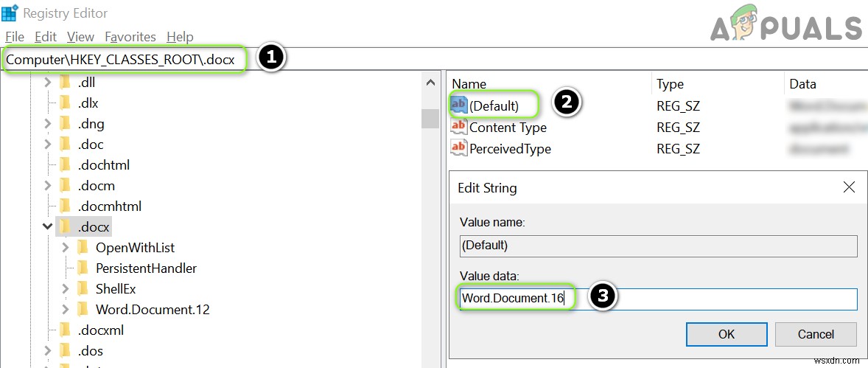Click the PerceivedType string value icon

click(x=459, y=148)
